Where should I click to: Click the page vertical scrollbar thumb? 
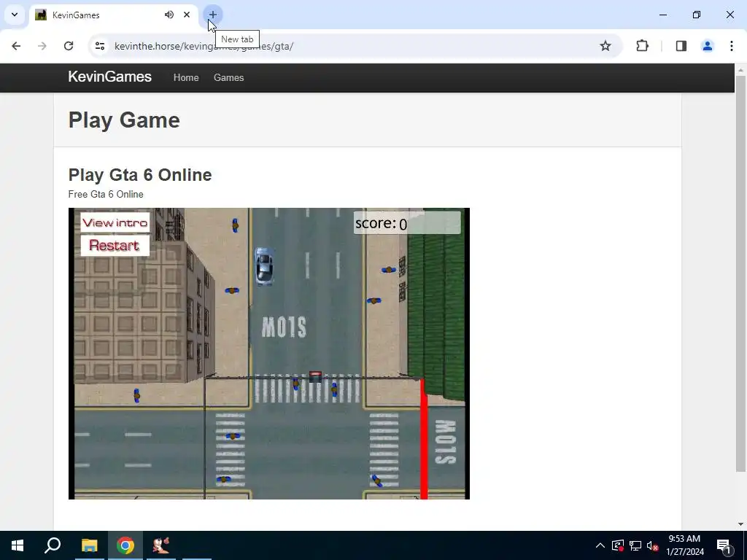point(740,274)
